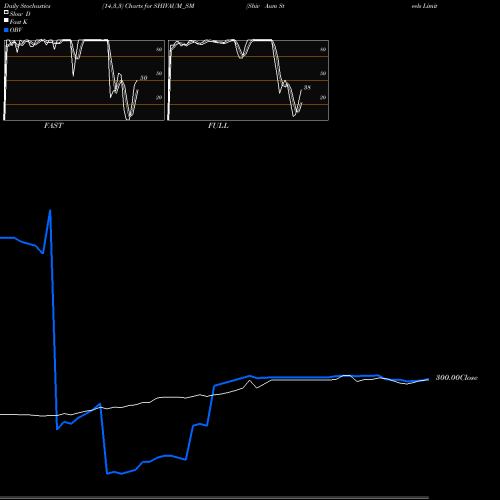The height and width of the screenshot is (500, 500).
Task: Click the OBV line spike peak
Action: point(50,210)
